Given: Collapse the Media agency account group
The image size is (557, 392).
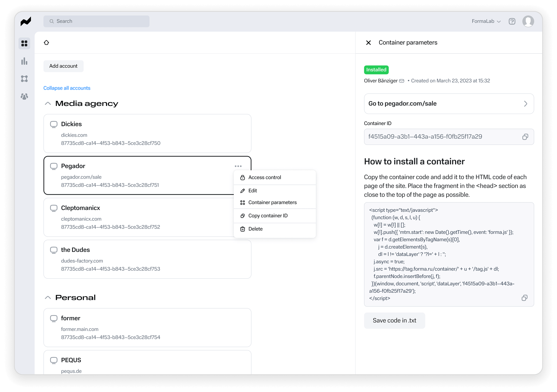Looking at the screenshot, I should [x=48, y=104].
